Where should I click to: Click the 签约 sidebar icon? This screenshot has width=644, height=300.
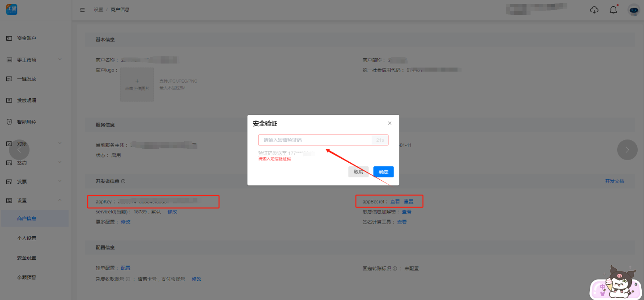point(9,163)
